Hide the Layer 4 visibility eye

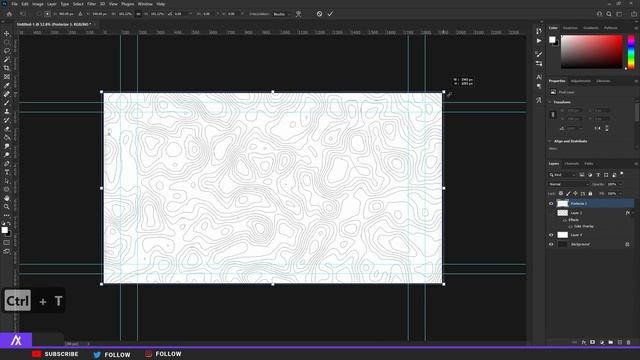pyautogui.click(x=551, y=235)
